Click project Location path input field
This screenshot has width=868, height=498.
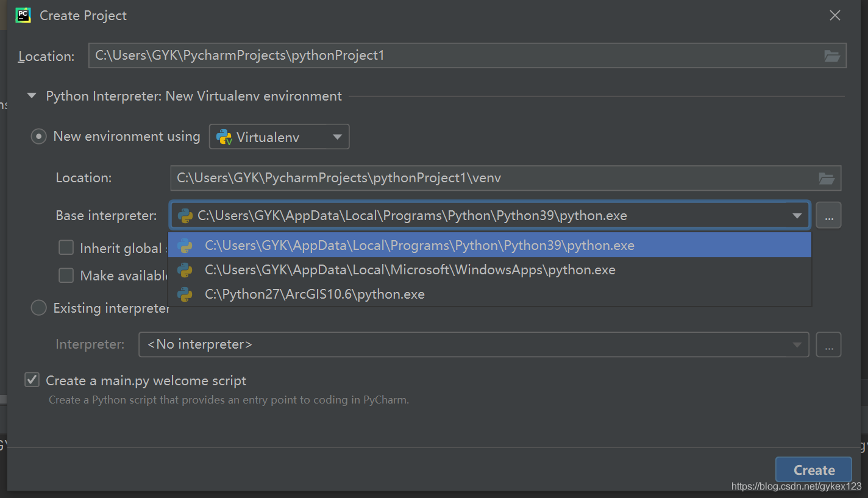click(467, 56)
